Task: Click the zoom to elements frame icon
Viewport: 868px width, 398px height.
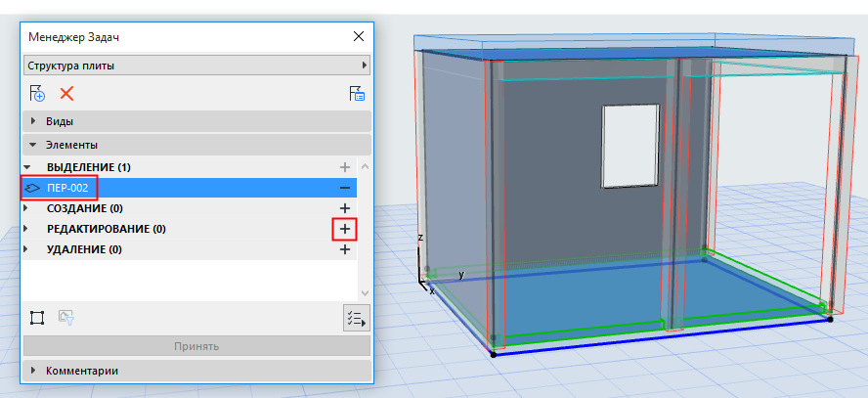Action: pyautogui.click(x=37, y=318)
